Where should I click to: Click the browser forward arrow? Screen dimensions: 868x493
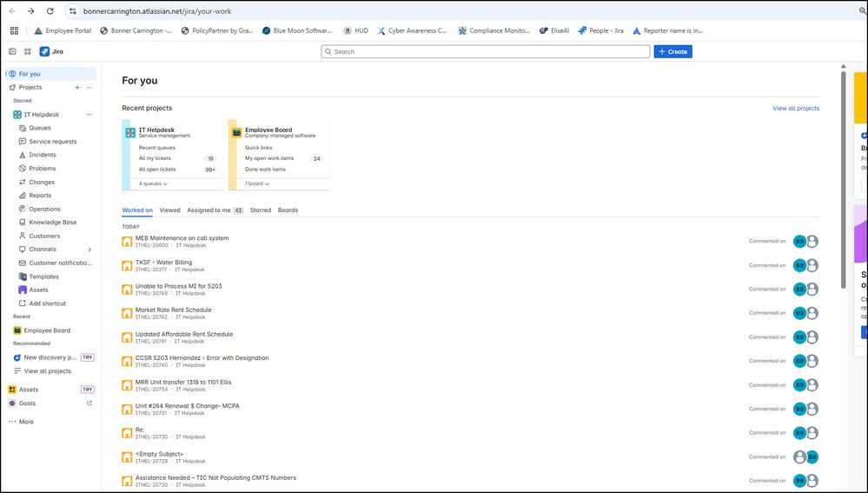coord(31,11)
